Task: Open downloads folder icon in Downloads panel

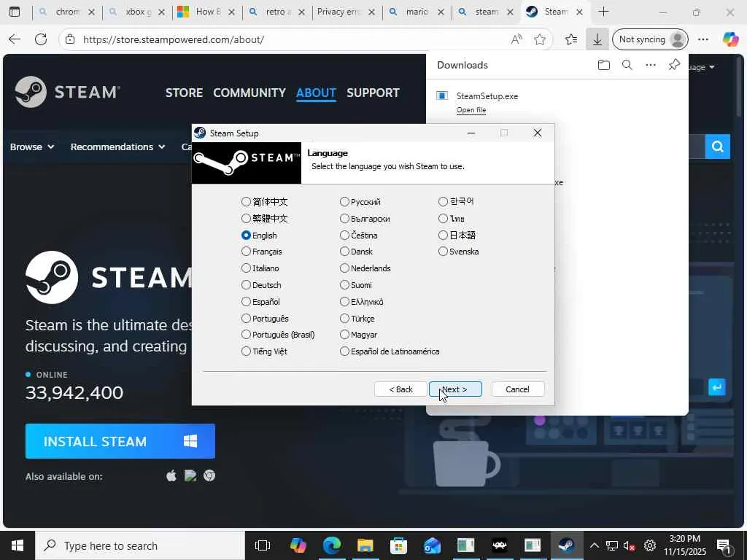Action: pos(603,65)
